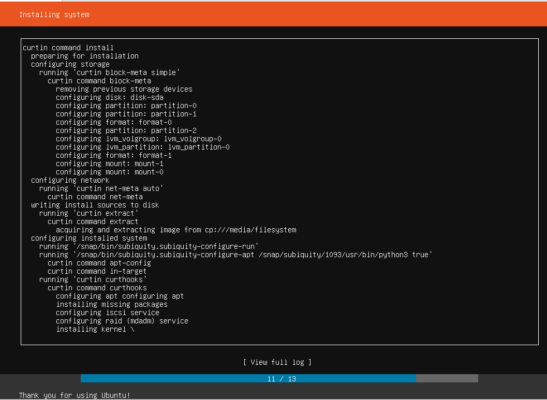
Task: Select 'configuring partition: partition-0' line
Action: [126, 106]
